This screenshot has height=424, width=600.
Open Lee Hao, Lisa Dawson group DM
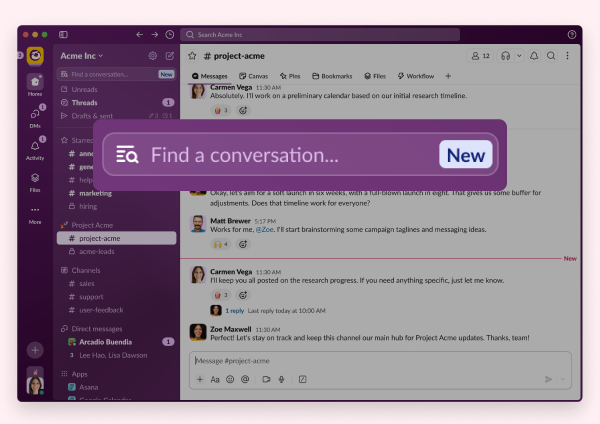click(116, 355)
